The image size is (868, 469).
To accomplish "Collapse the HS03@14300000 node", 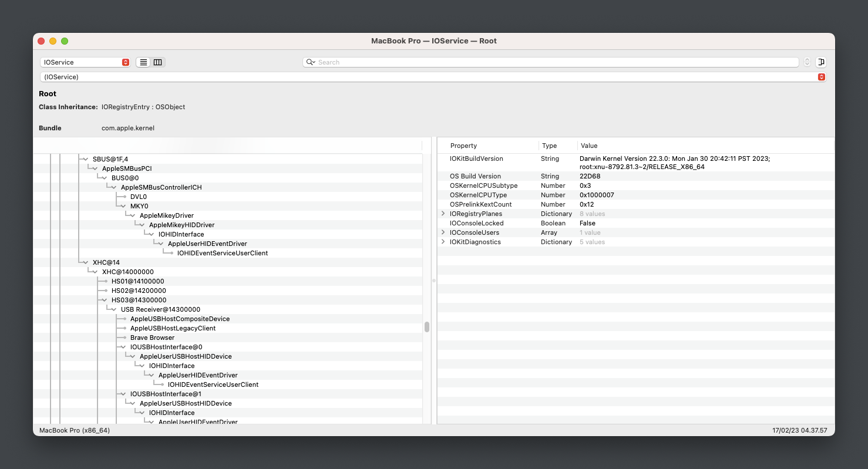I will coord(105,300).
